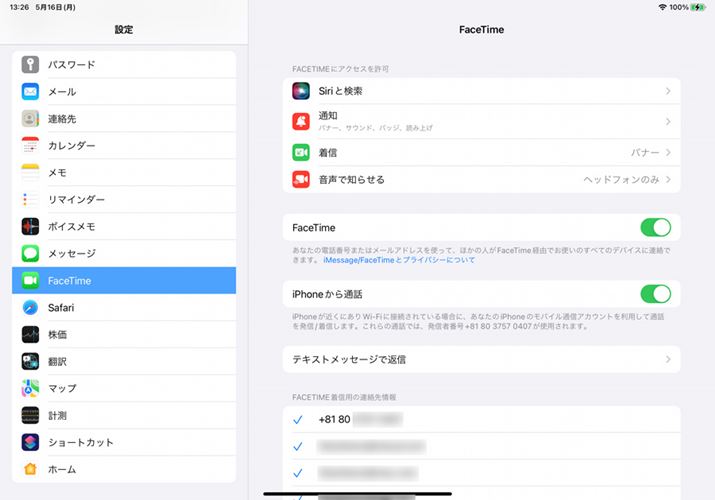Expand Siriと検索 via its chevron
This screenshot has width=715, height=500.
pos(668,91)
